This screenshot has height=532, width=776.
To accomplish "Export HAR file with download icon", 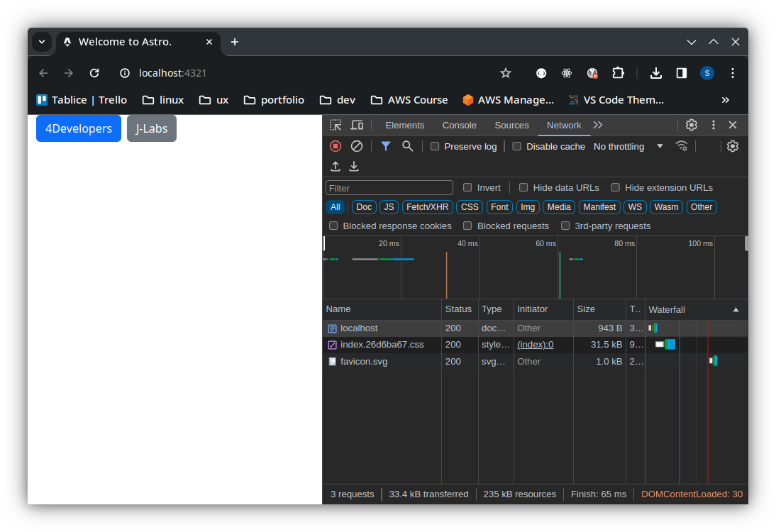I will [x=354, y=166].
